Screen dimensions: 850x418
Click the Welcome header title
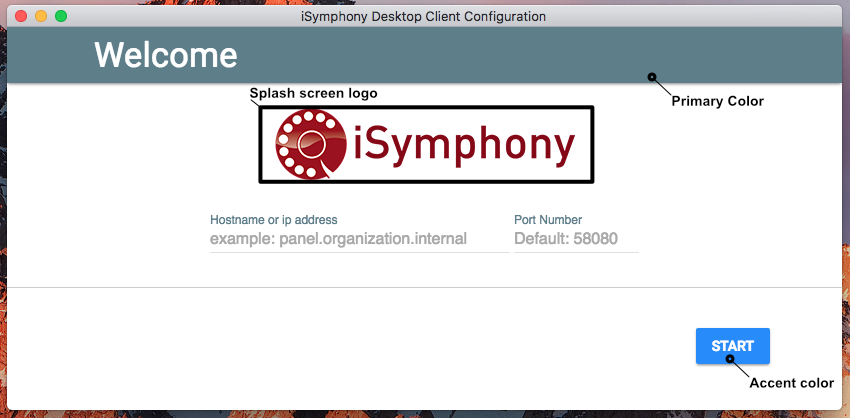pos(166,55)
